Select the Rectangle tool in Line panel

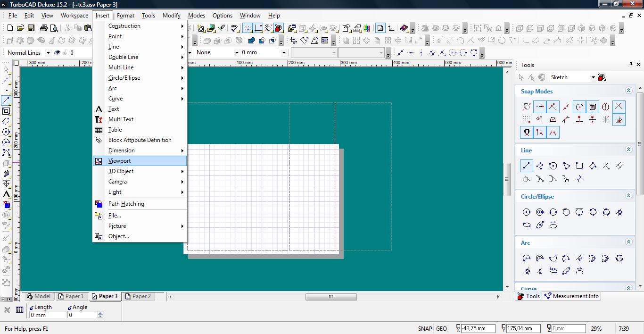tap(579, 166)
